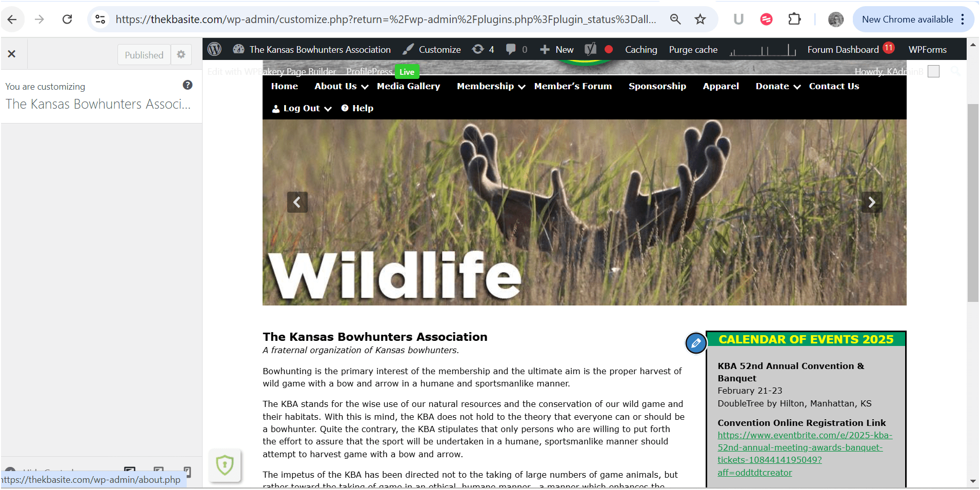
Task: Open Chrome profile avatar
Action: (x=836, y=19)
